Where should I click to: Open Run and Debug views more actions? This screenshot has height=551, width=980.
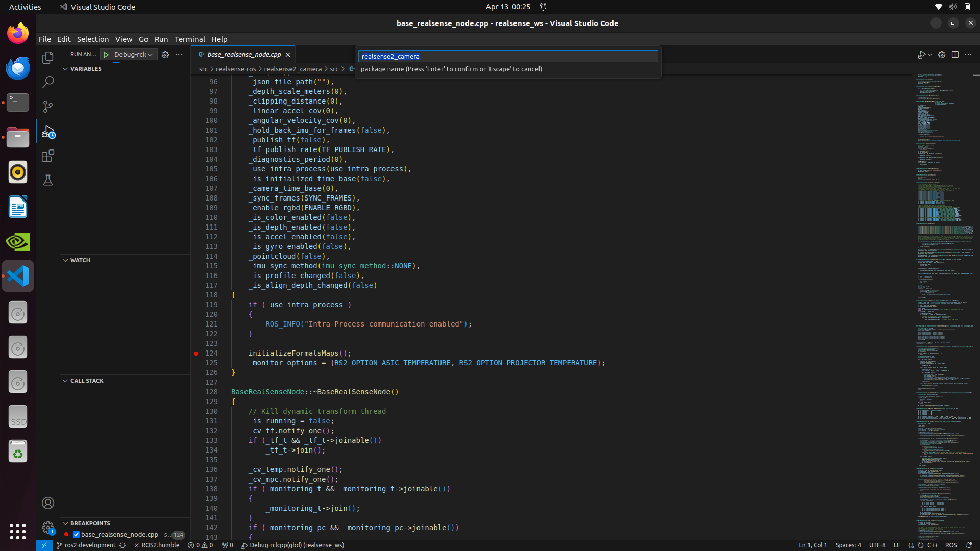click(x=179, y=55)
